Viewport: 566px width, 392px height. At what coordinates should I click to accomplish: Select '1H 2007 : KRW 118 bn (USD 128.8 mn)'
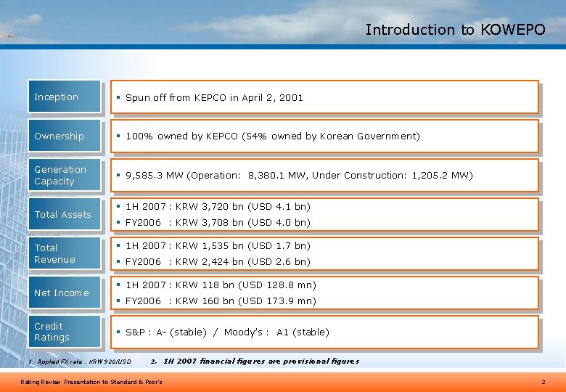pos(221,285)
